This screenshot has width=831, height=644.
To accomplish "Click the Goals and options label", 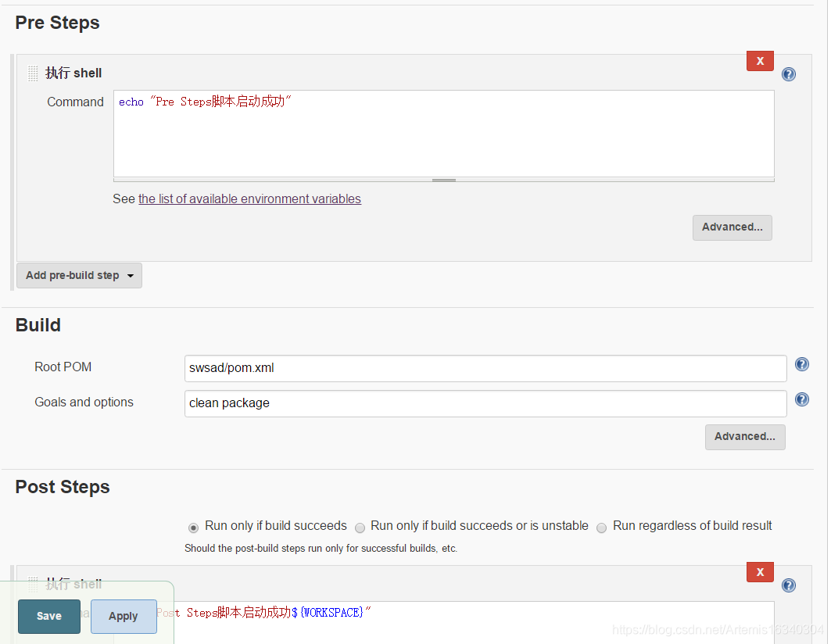I will pos(84,402).
